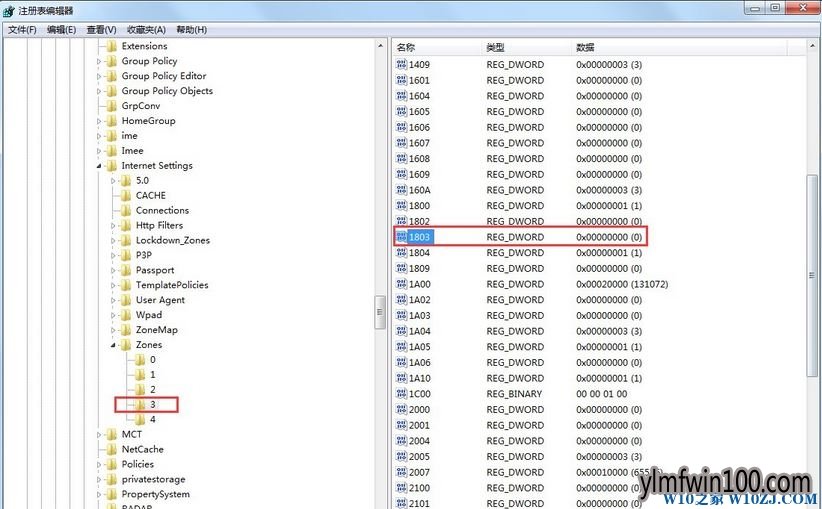The height and width of the screenshot is (509, 822).
Task: Click the 1A00 DWORD value icon
Action: point(402,284)
